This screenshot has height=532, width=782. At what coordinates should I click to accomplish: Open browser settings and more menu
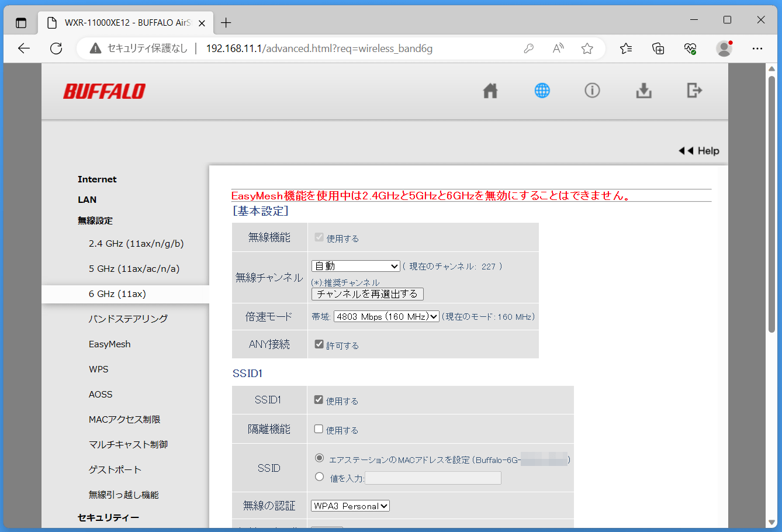(x=757, y=49)
